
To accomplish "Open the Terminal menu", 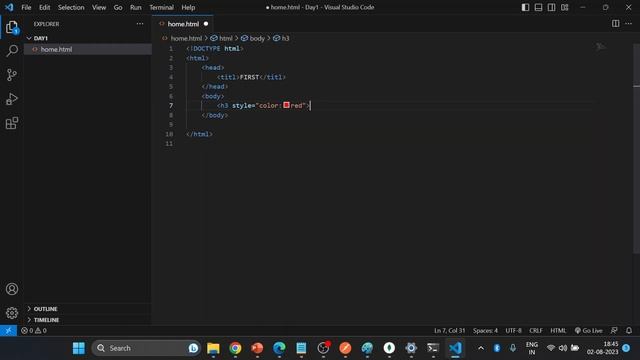I will (161, 7).
